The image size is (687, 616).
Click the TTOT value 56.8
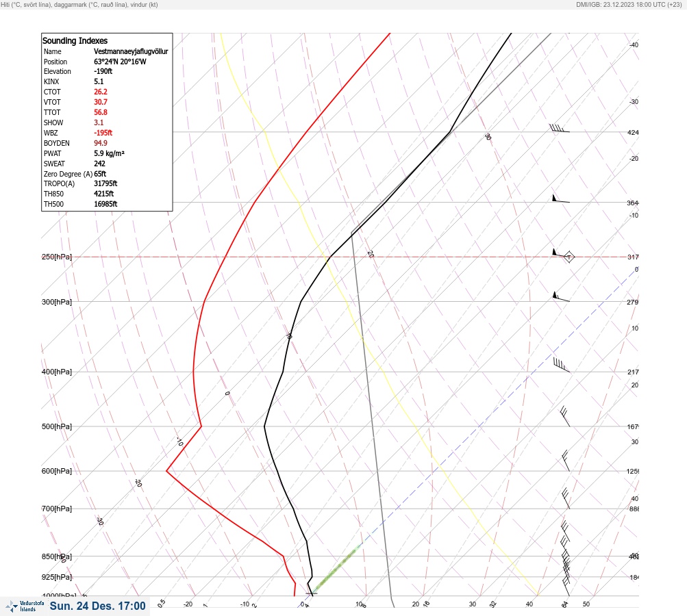coord(100,112)
